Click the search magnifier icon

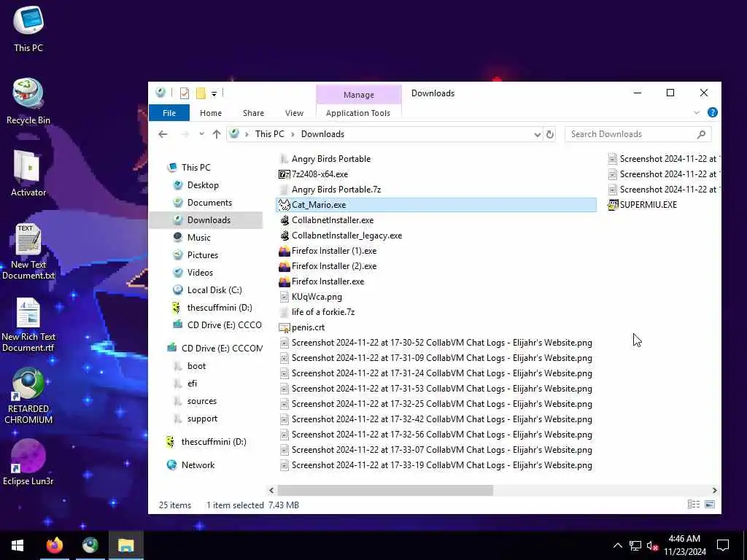[701, 134]
